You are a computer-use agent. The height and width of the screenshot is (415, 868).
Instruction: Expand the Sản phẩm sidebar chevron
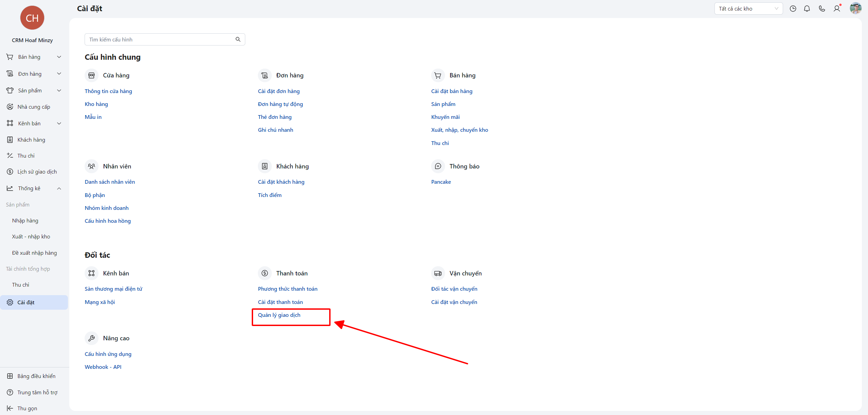[59, 91]
